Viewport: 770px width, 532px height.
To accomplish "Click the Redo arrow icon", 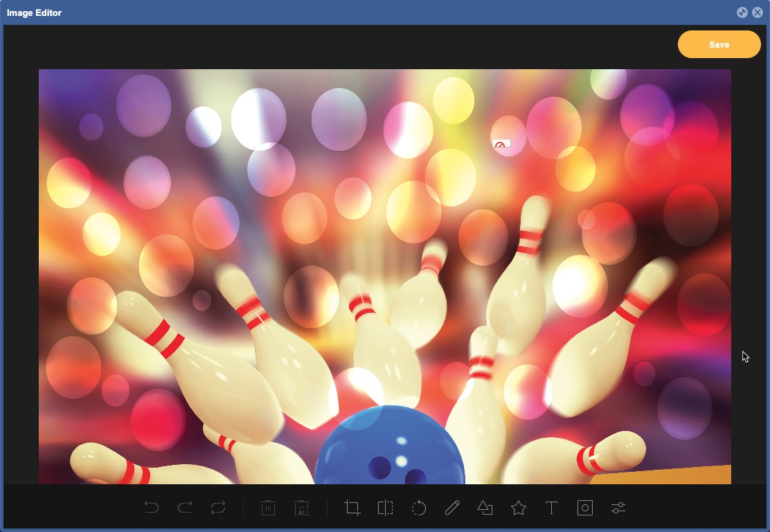I will (x=185, y=508).
